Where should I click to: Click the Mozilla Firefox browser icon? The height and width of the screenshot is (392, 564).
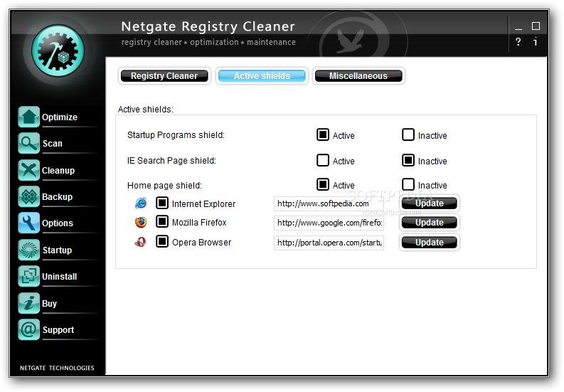click(141, 222)
